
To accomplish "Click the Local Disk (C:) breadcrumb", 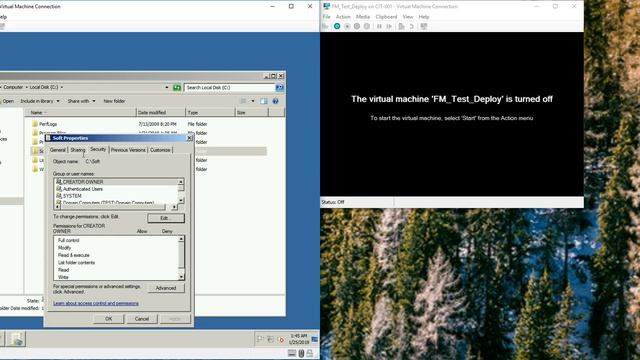I will 44,87.
